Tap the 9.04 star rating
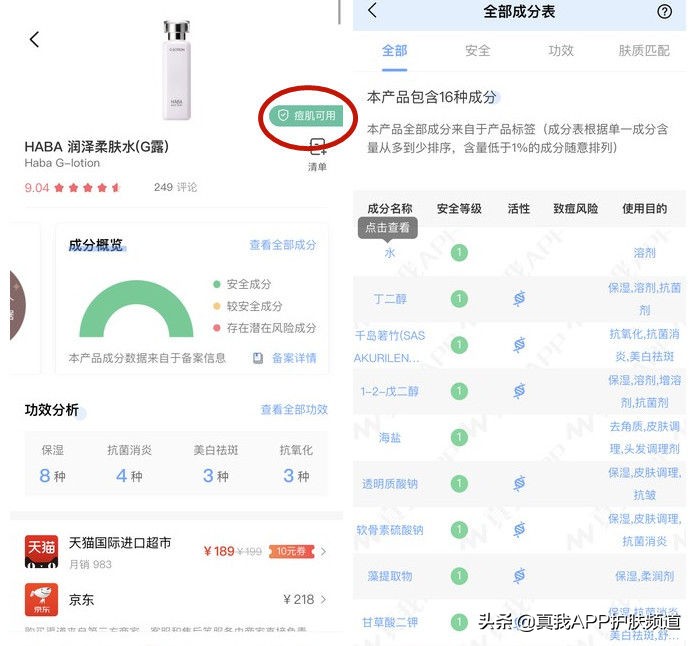The height and width of the screenshot is (646, 696). (72, 188)
